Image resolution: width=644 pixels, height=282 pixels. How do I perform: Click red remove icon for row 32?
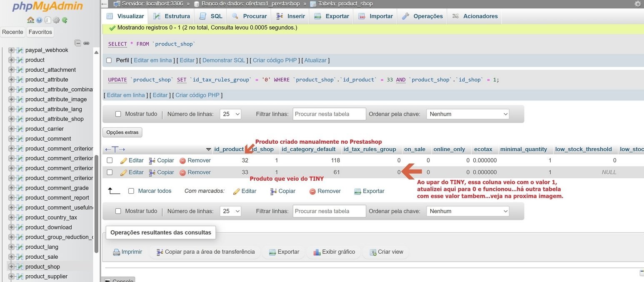182,161
